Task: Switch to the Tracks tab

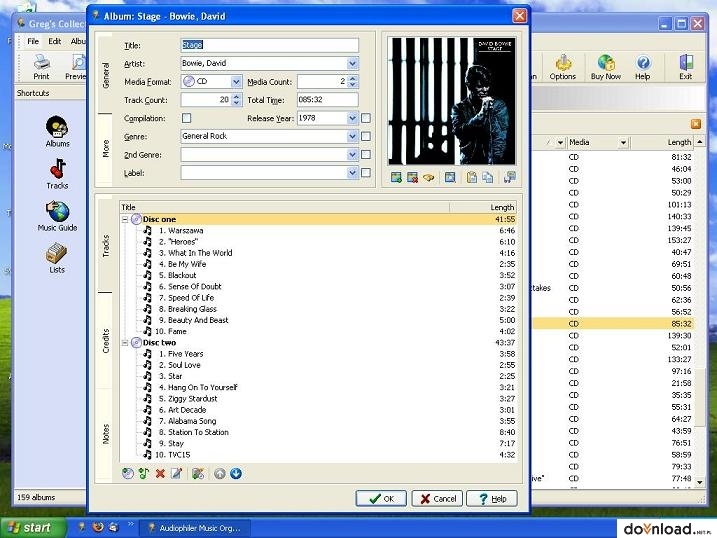Action: (x=105, y=246)
